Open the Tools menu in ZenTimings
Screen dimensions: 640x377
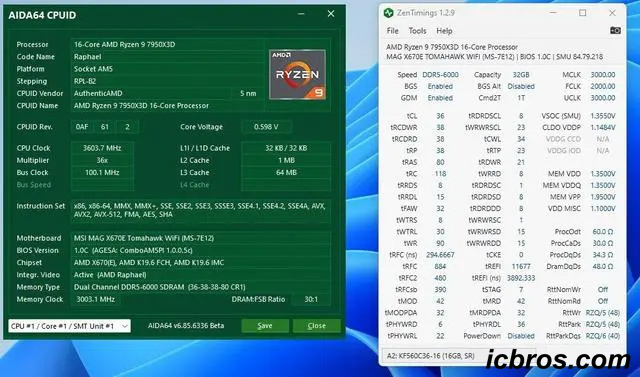coord(417,31)
